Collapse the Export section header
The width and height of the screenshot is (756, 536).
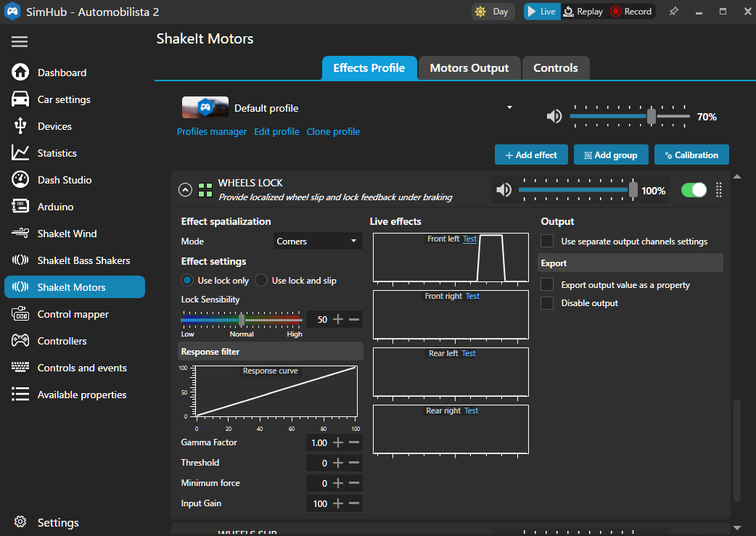[630, 263]
